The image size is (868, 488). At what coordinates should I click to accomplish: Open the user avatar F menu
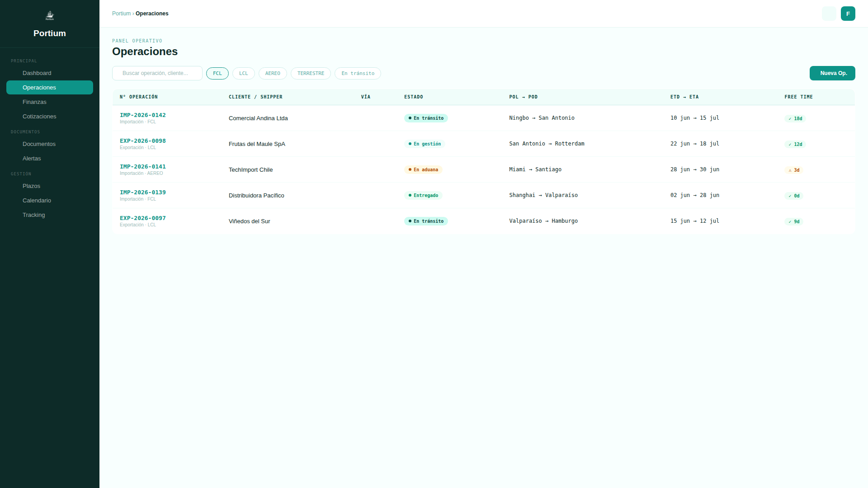pyautogui.click(x=848, y=14)
